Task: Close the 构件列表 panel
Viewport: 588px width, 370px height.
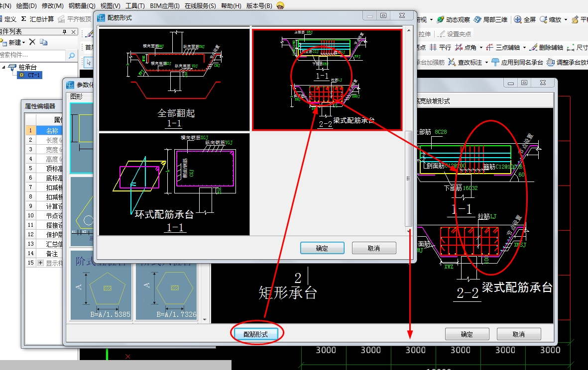Action: tap(74, 32)
